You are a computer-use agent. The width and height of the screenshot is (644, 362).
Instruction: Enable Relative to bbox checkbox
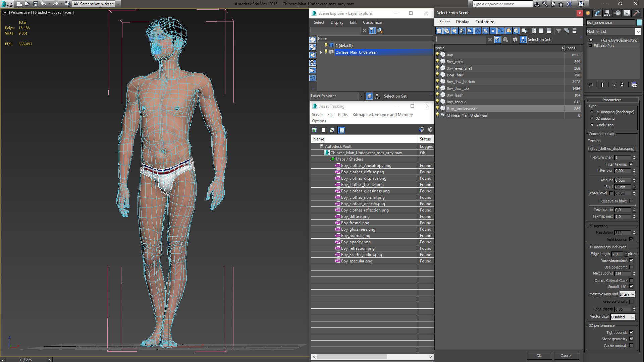click(x=631, y=201)
